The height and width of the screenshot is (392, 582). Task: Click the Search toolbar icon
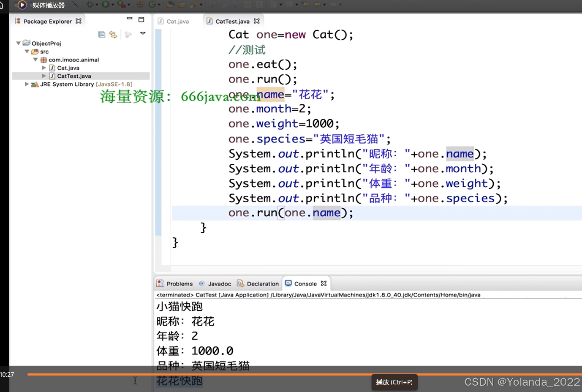pyautogui.click(x=194, y=4)
